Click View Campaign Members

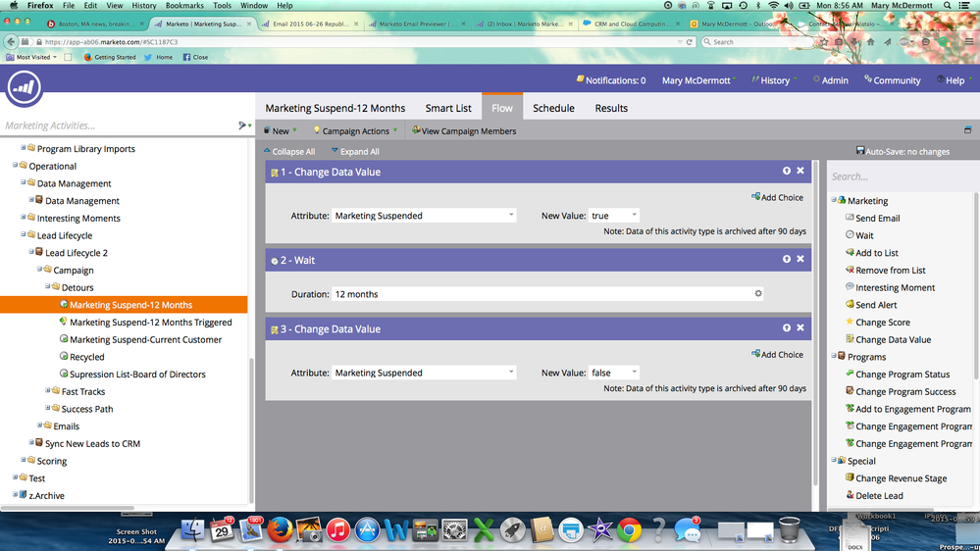point(464,131)
